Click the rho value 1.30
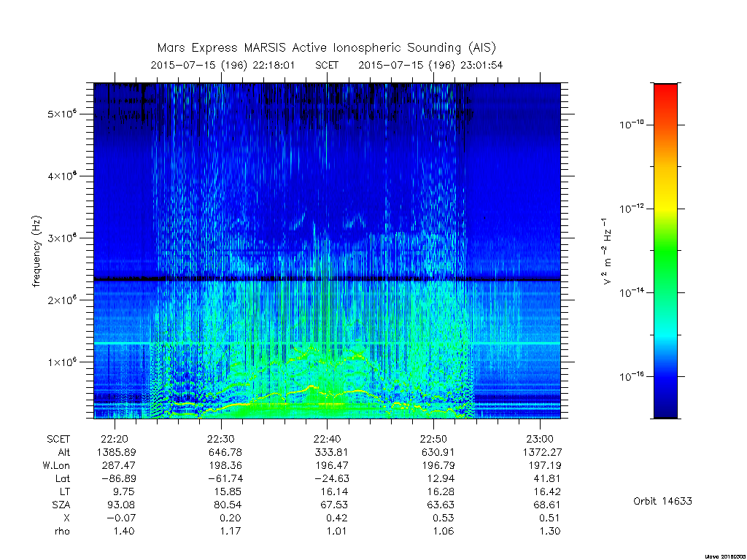Image resolution: width=747 pixels, height=560 pixels. pyautogui.click(x=549, y=531)
